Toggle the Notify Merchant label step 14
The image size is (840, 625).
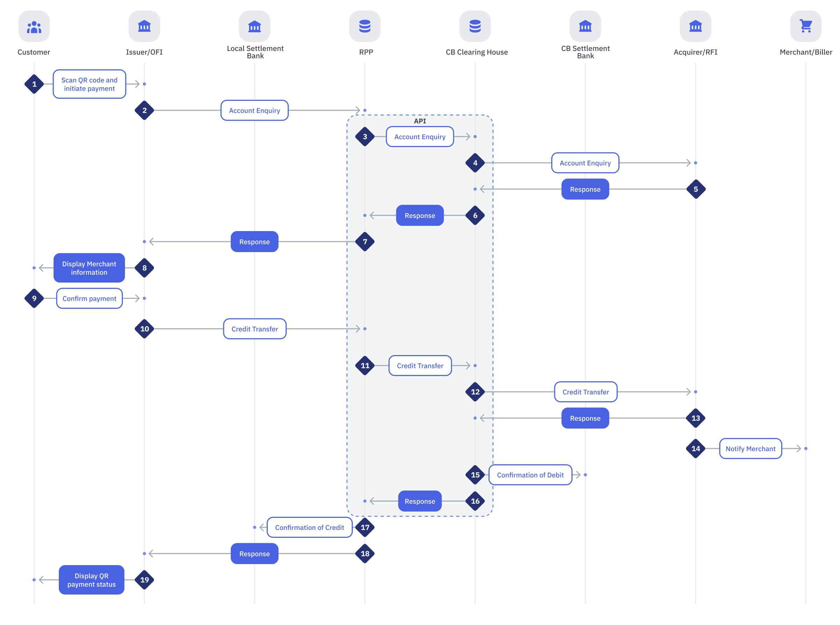click(x=751, y=449)
